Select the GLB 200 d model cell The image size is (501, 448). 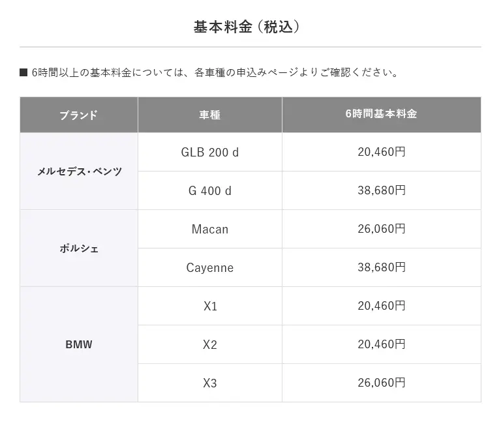pos(210,153)
